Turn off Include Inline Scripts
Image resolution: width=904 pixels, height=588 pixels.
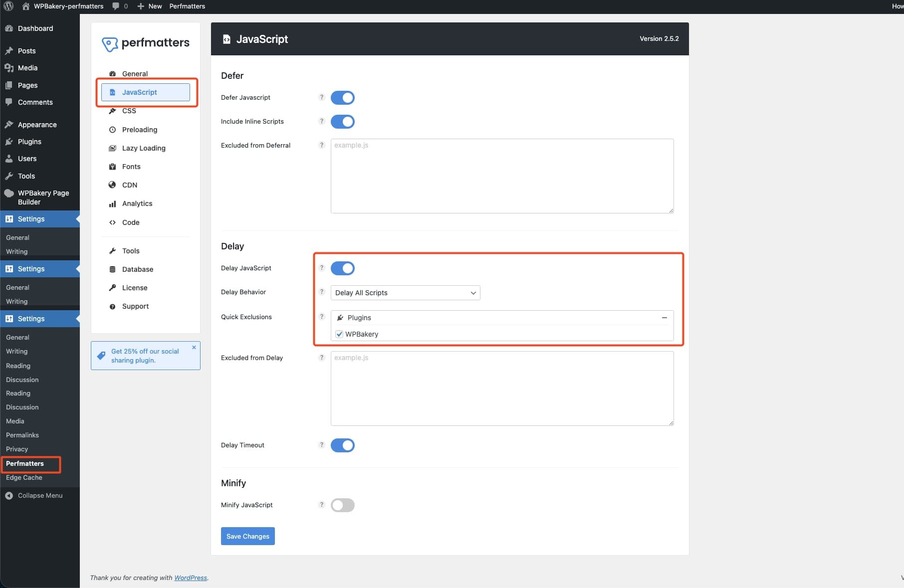pyautogui.click(x=342, y=121)
